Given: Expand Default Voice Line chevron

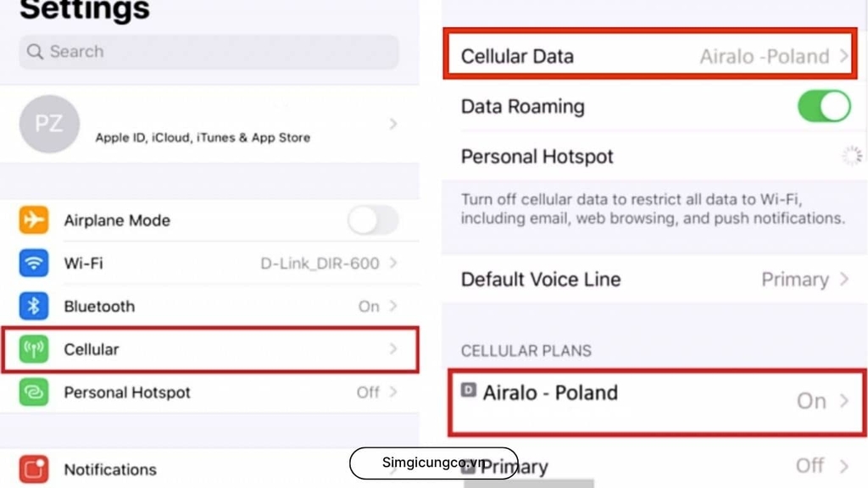Looking at the screenshot, I should pyautogui.click(x=843, y=280).
